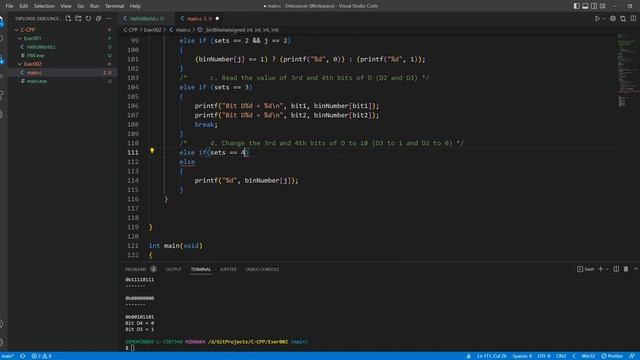Open new terminal launch profile dropdown
Viewport: 640px width, 360px height.
pyautogui.click(x=607, y=269)
